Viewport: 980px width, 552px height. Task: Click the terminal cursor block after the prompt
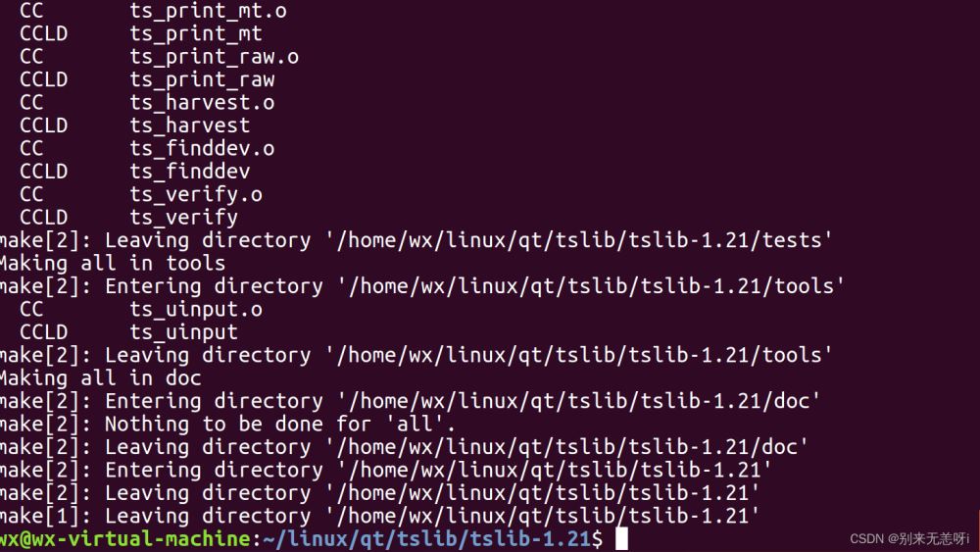621,538
